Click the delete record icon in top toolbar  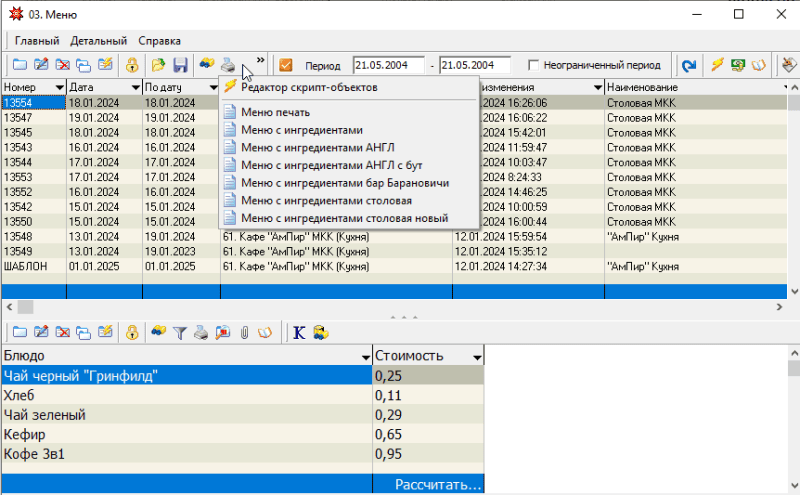pos(62,65)
